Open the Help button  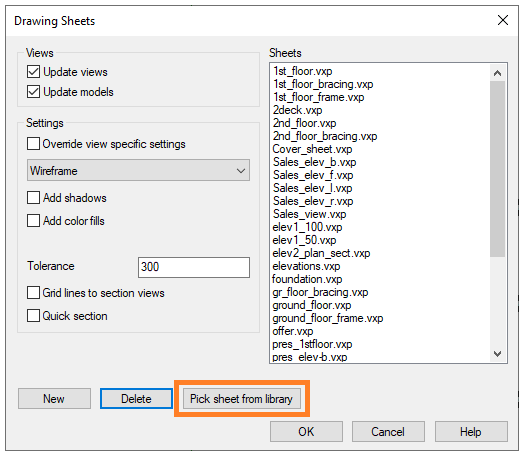coord(471,432)
